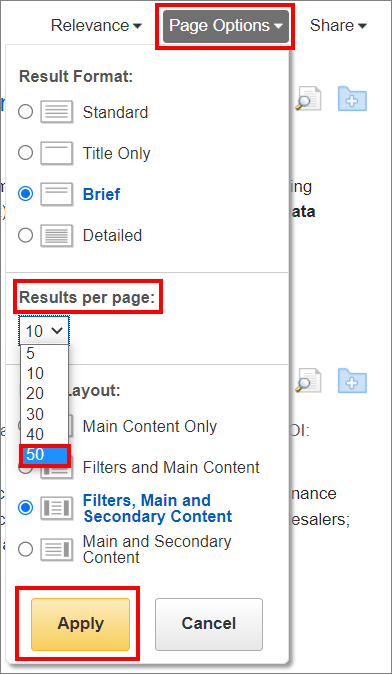The image size is (392, 674).
Task: Select the Standard result format radio button
Action: [x=26, y=112]
